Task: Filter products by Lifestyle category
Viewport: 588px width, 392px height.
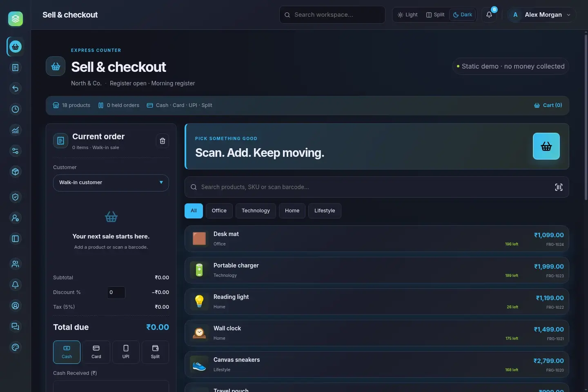Action: 325,211
